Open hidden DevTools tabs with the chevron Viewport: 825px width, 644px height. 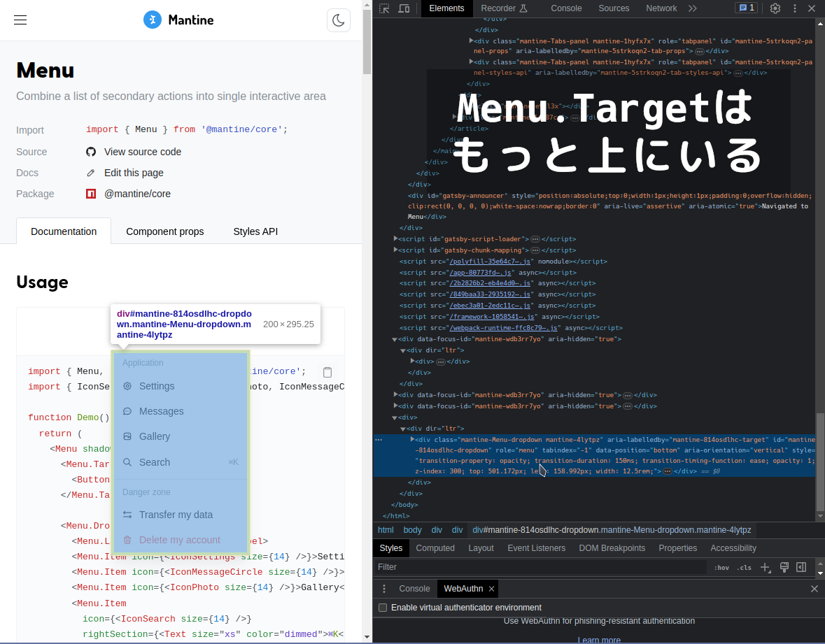[693, 8]
